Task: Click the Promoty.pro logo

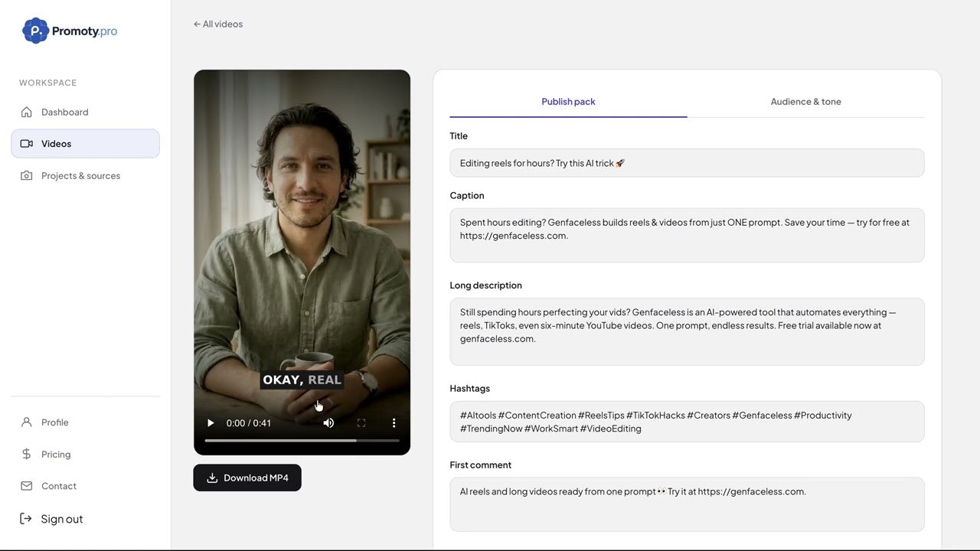Action: pos(70,31)
